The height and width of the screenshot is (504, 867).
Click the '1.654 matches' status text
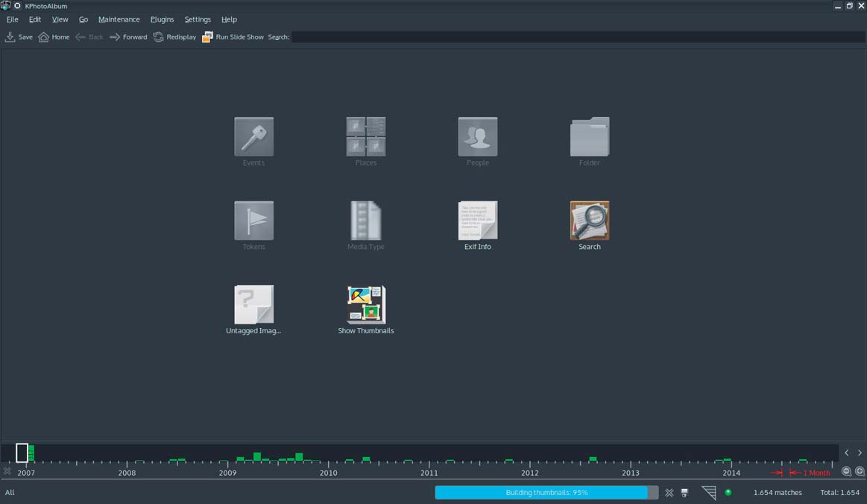click(x=778, y=492)
